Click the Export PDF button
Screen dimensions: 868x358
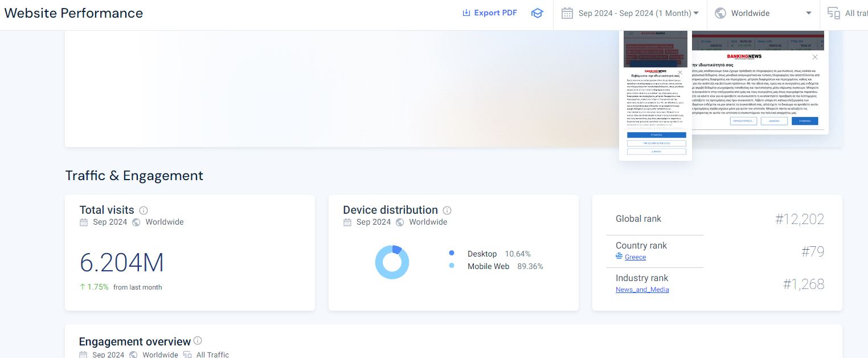490,13
